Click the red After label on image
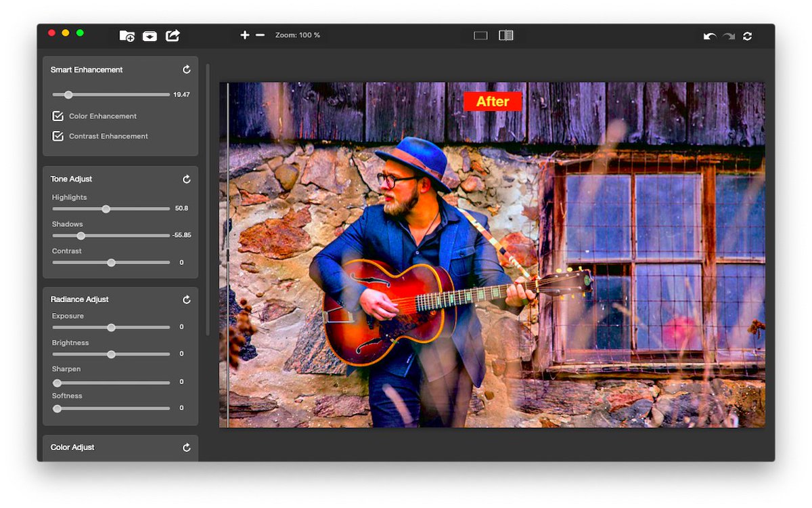 (493, 102)
